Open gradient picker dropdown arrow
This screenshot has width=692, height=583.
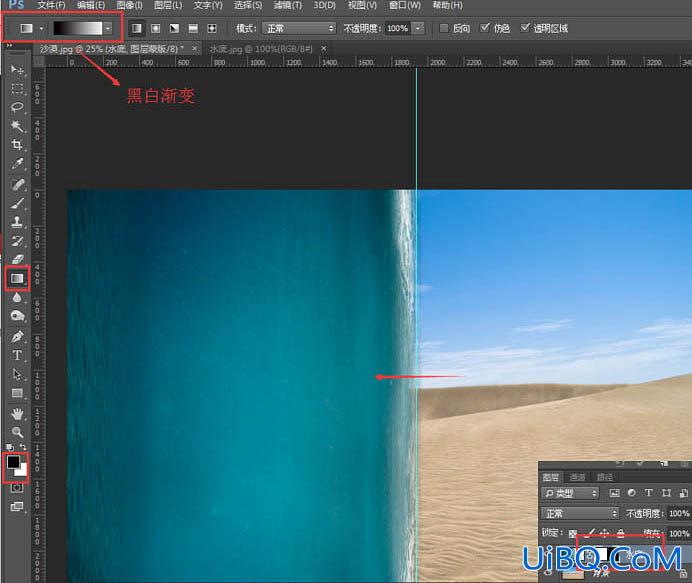pyautogui.click(x=108, y=28)
